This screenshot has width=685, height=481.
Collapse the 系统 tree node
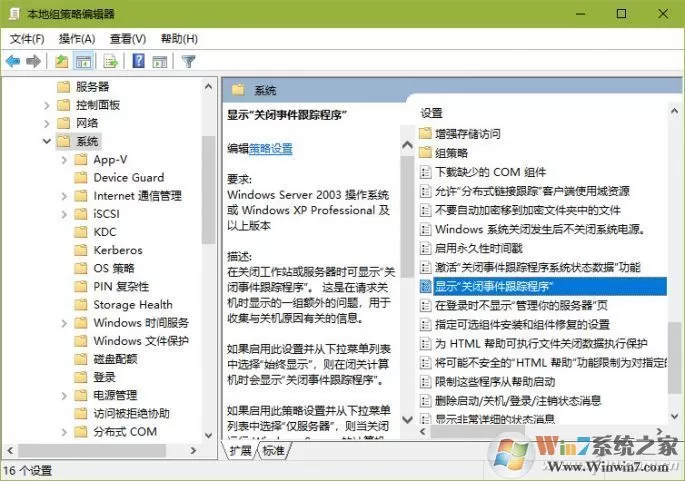tap(47, 141)
